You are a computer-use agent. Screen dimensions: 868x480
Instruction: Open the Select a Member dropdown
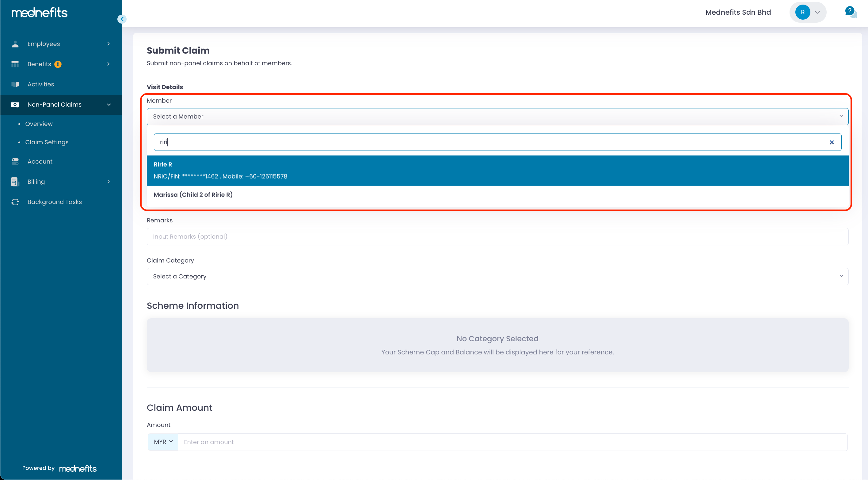[x=497, y=116]
